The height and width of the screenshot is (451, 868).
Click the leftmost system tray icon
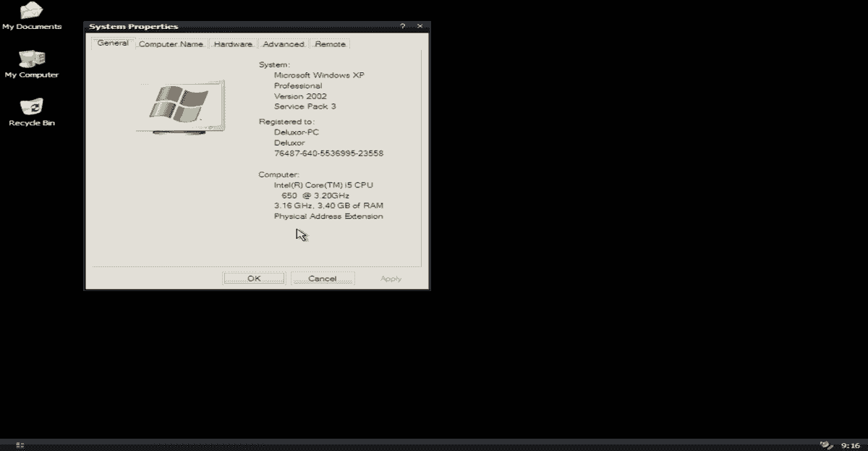click(x=824, y=443)
